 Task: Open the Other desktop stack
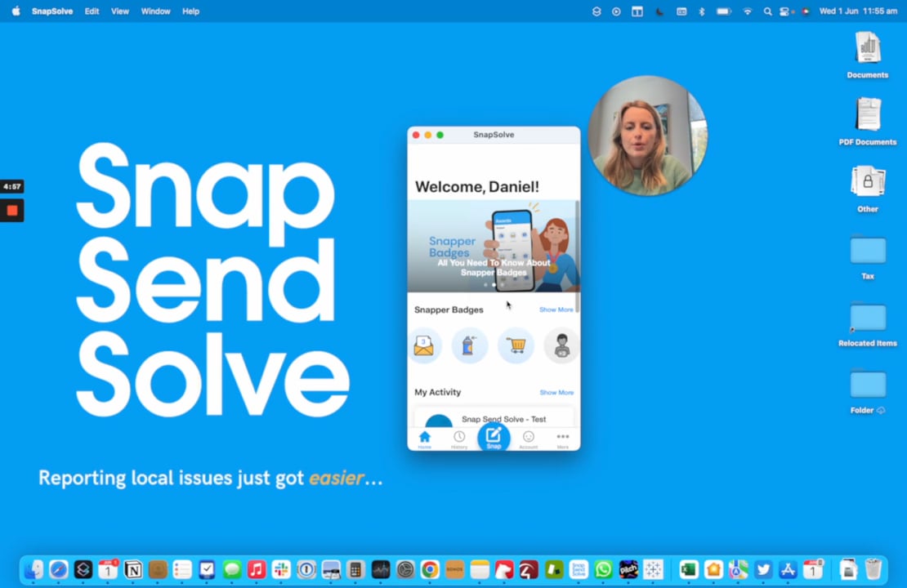(867, 189)
